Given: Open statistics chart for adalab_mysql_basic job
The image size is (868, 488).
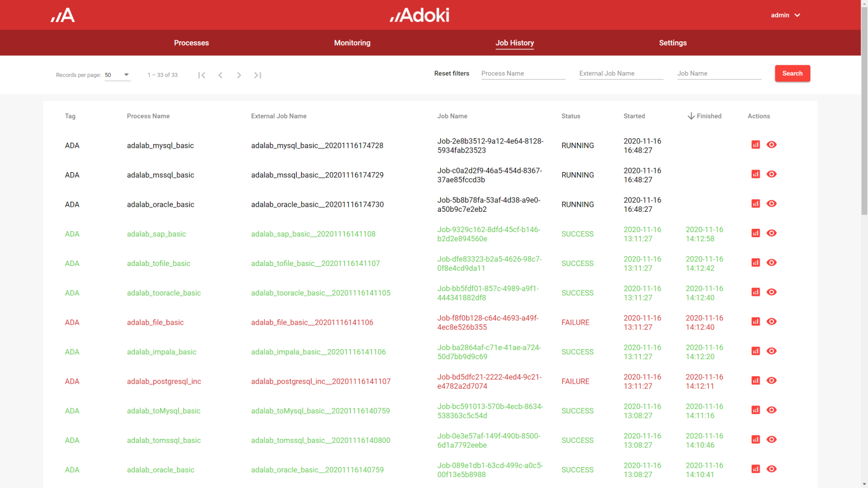Looking at the screenshot, I should point(756,145).
